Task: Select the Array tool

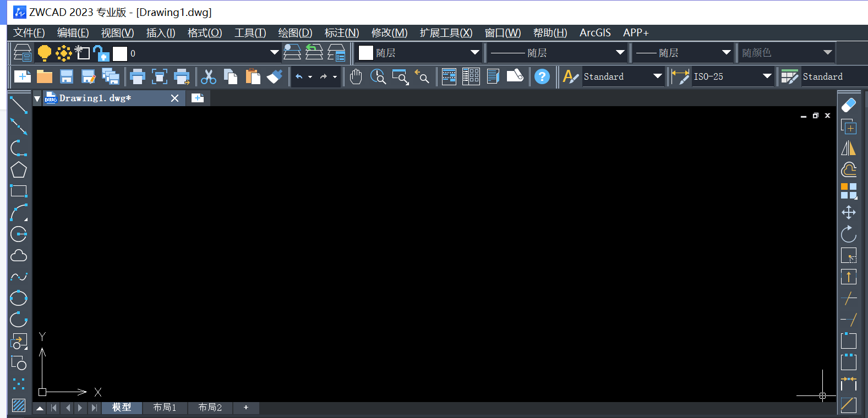Action: (849, 191)
